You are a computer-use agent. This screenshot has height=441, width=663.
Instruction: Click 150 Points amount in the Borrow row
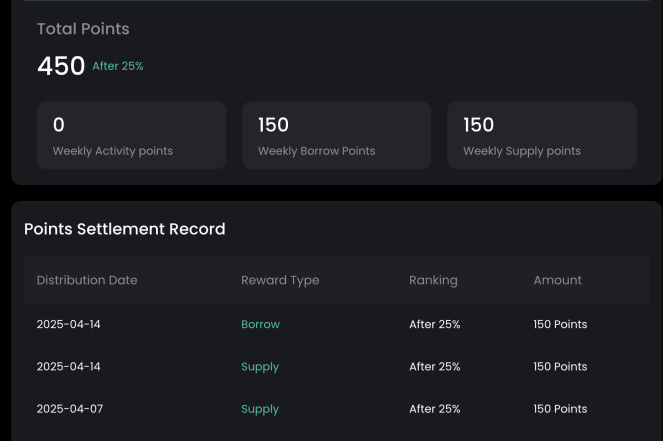point(560,324)
